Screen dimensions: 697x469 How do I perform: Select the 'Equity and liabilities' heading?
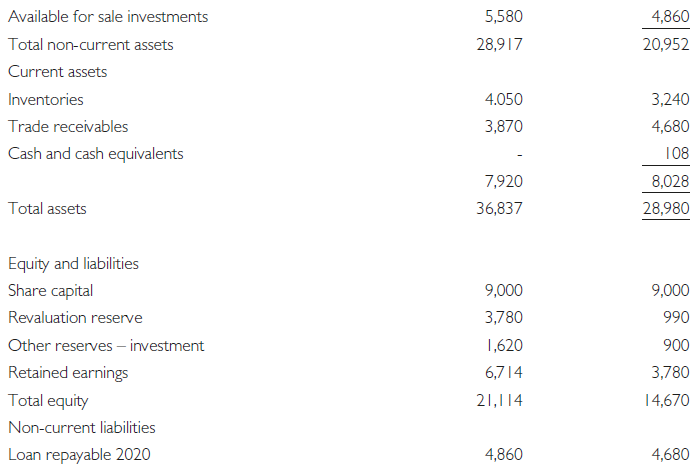[x=73, y=264]
